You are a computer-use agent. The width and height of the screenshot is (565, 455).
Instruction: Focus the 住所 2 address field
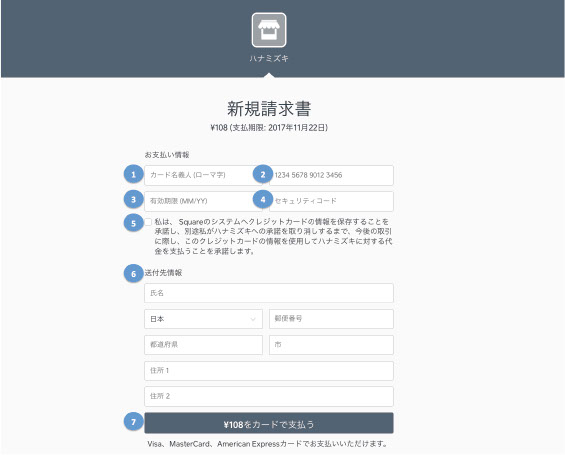[269, 396]
